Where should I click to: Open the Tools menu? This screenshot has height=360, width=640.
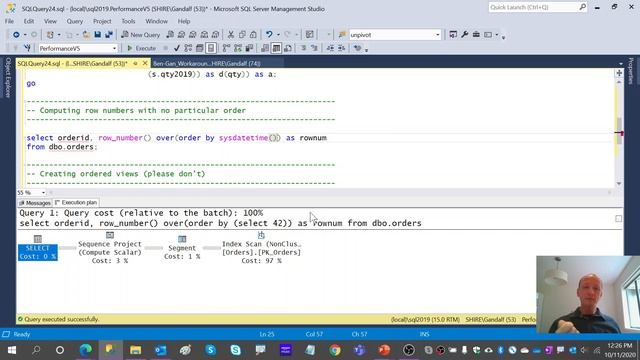128,21
